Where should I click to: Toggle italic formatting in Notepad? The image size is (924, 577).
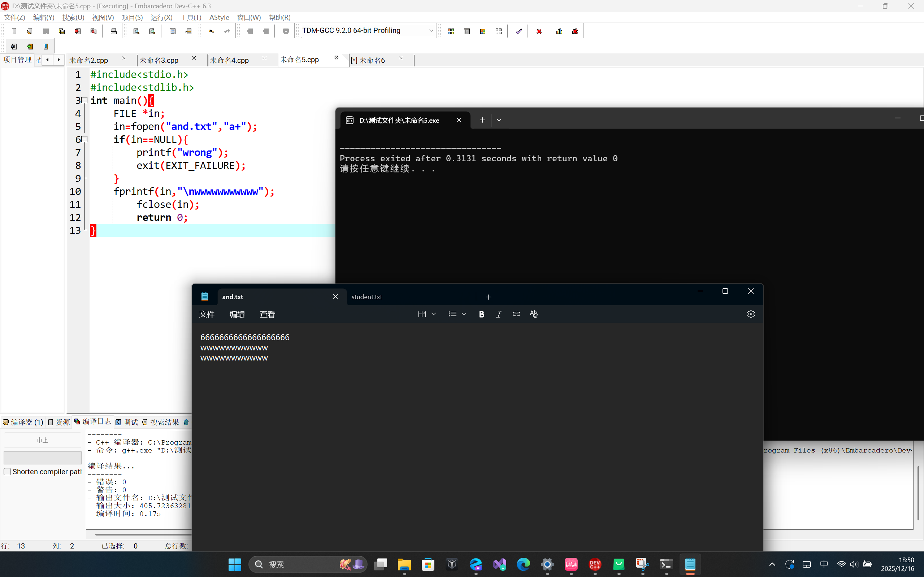[x=499, y=314]
